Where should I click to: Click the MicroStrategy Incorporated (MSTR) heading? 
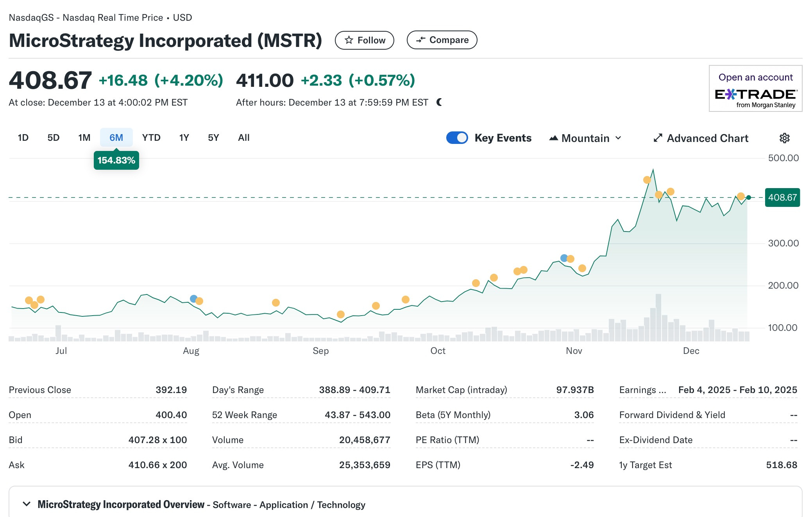166,41
